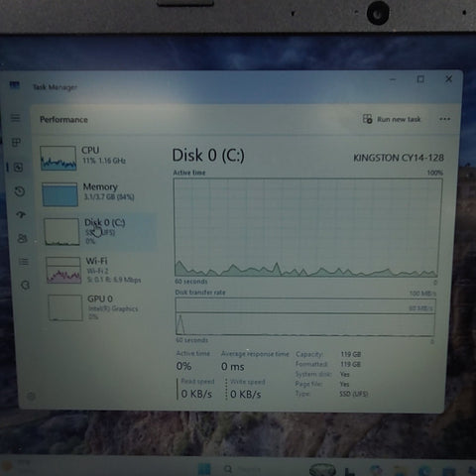The image size is (476, 476).
Task: Click the System disk Yes value
Action: [344, 374]
